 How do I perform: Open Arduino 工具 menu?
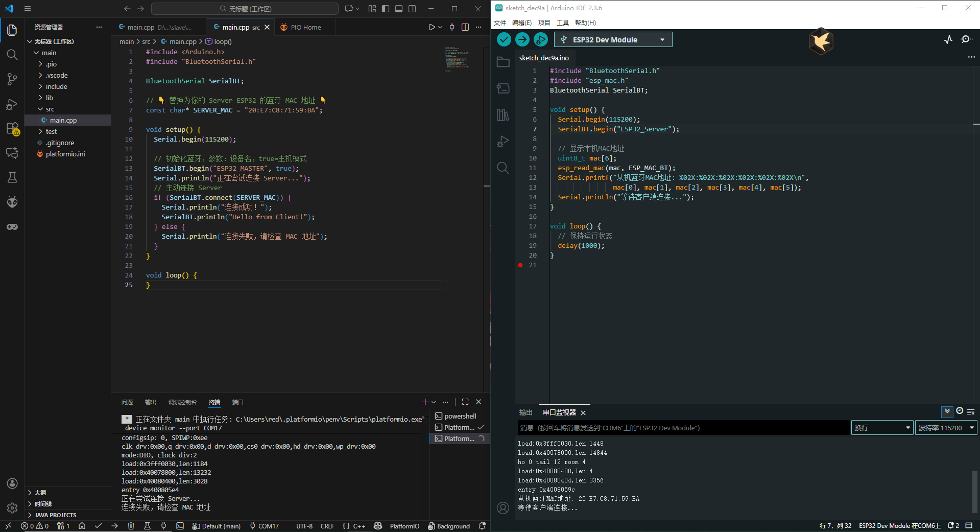563,22
